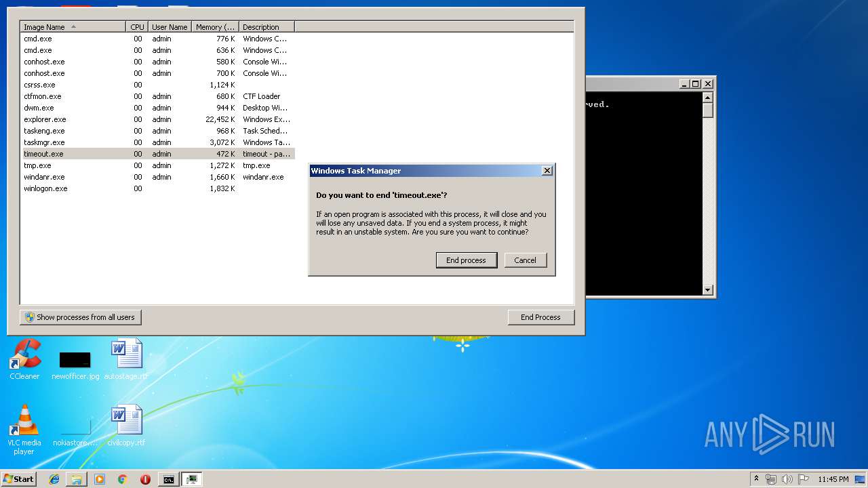Select explorer.exe process
868x488 pixels.
158,119
